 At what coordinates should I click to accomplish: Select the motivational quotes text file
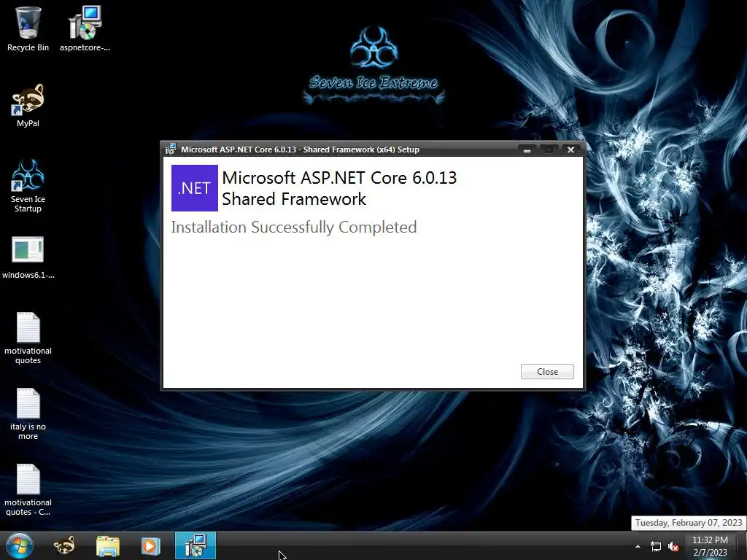pos(28,338)
